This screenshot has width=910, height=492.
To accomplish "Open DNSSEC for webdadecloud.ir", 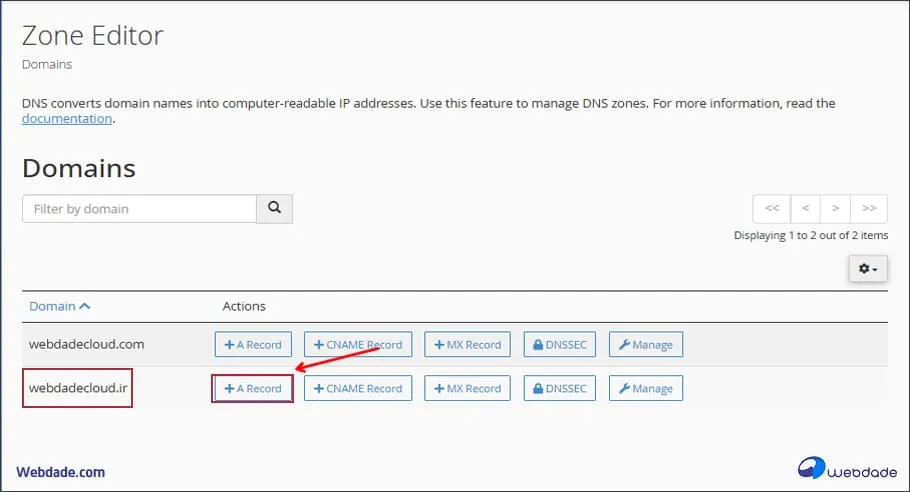I will (560, 388).
